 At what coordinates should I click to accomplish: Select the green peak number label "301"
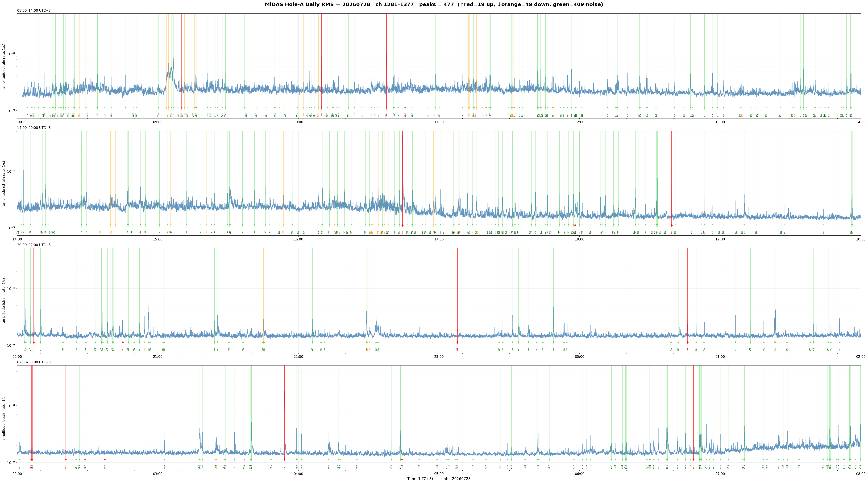692,232
